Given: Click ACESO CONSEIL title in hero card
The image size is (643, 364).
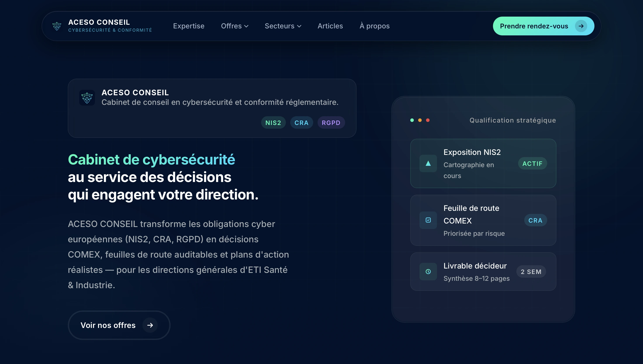Looking at the screenshot, I should (x=135, y=93).
